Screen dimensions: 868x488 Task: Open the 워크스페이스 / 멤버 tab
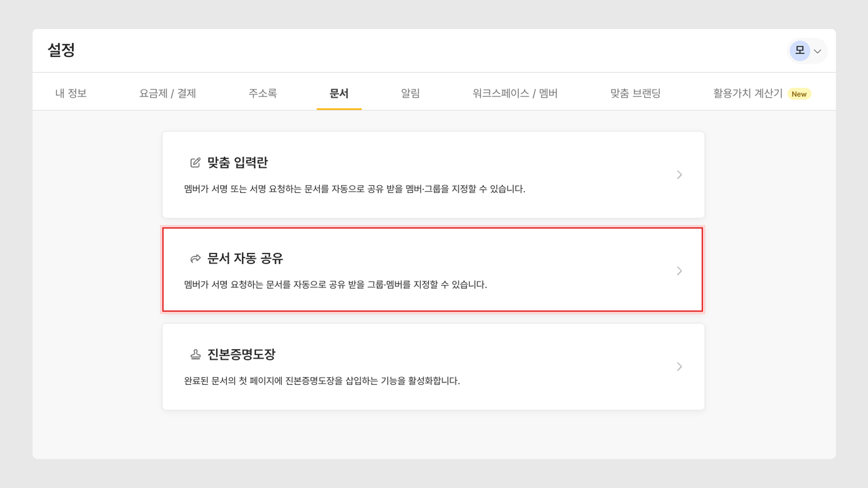point(515,93)
